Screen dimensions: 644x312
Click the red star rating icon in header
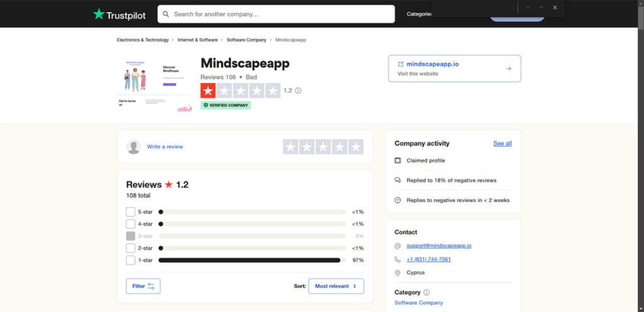coord(208,91)
